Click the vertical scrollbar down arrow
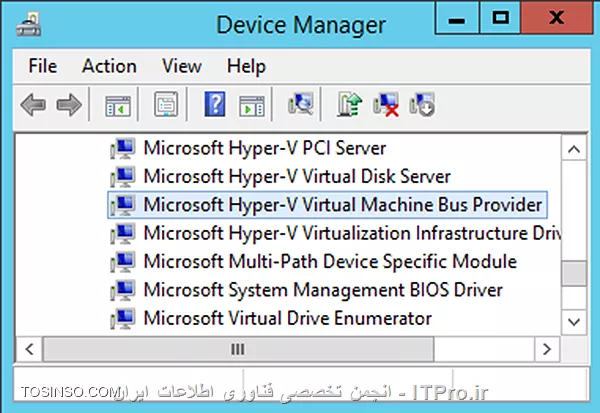Screen dimensions: 600x413 click(574, 322)
